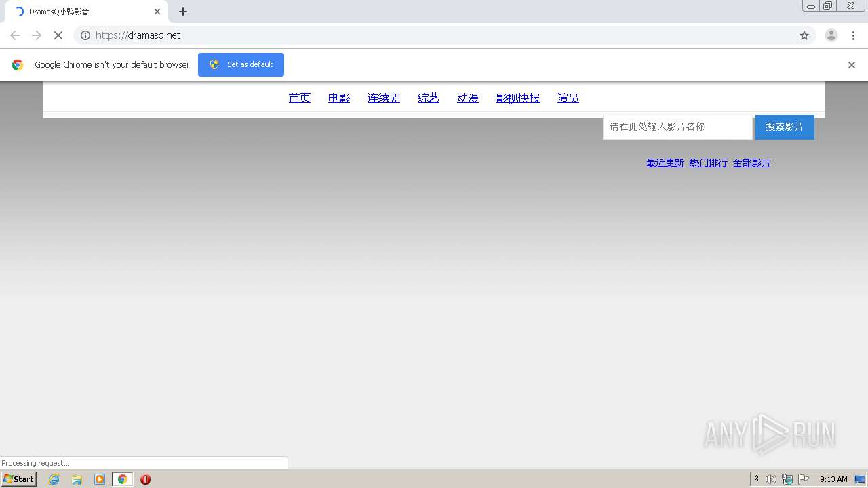
Task: Open the volume speaker tray icon
Action: (x=771, y=479)
